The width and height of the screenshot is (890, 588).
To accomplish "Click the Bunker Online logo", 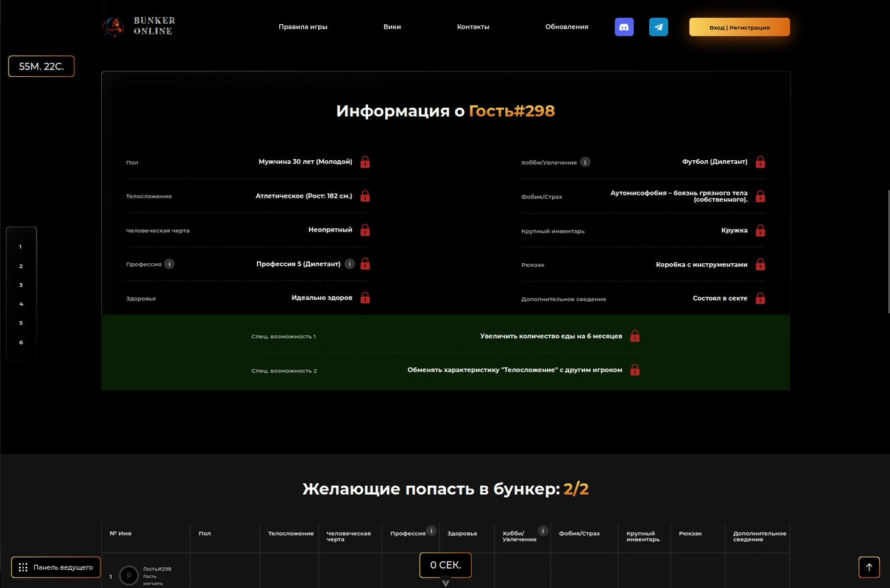I will coord(139,27).
